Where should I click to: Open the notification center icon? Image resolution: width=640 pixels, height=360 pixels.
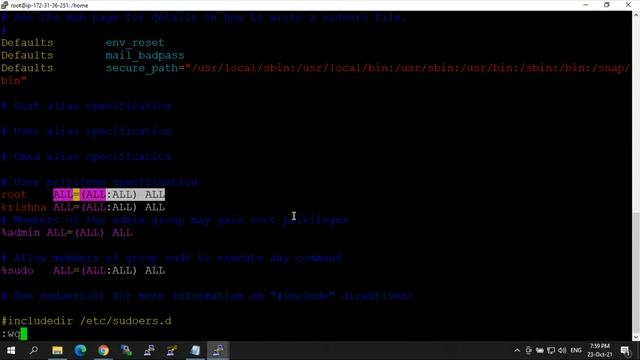pos(625,350)
